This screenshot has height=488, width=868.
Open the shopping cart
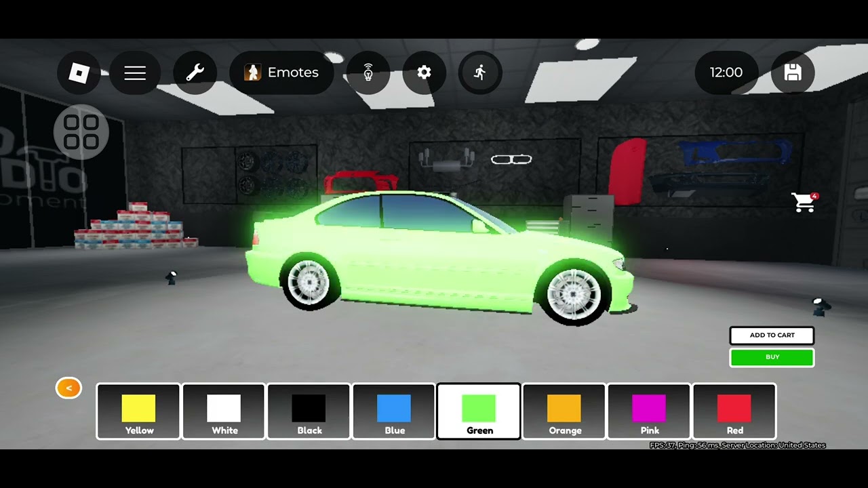coord(805,202)
